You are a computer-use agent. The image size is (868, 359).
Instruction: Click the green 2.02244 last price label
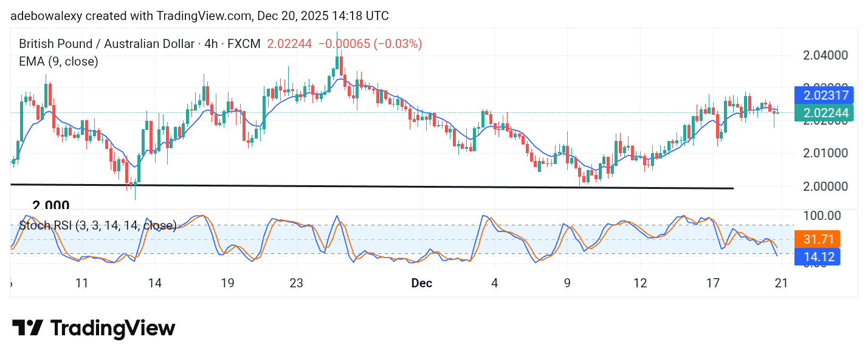[824, 113]
